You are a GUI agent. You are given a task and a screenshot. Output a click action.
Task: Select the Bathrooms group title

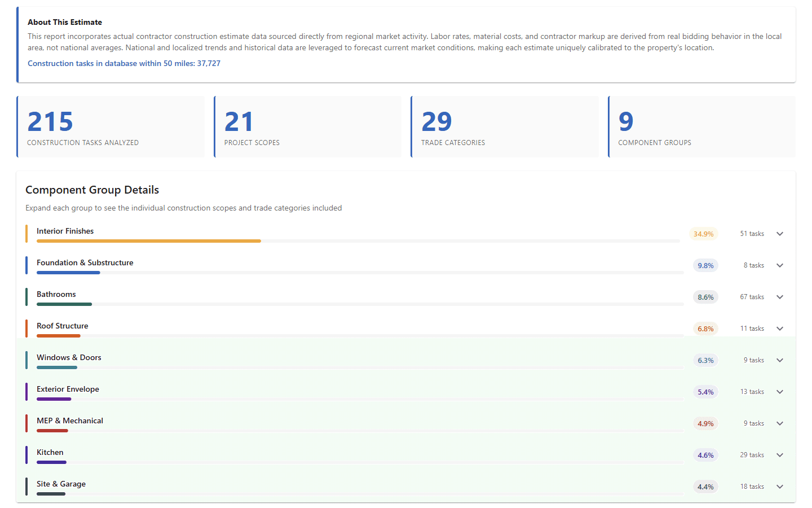tap(56, 294)
